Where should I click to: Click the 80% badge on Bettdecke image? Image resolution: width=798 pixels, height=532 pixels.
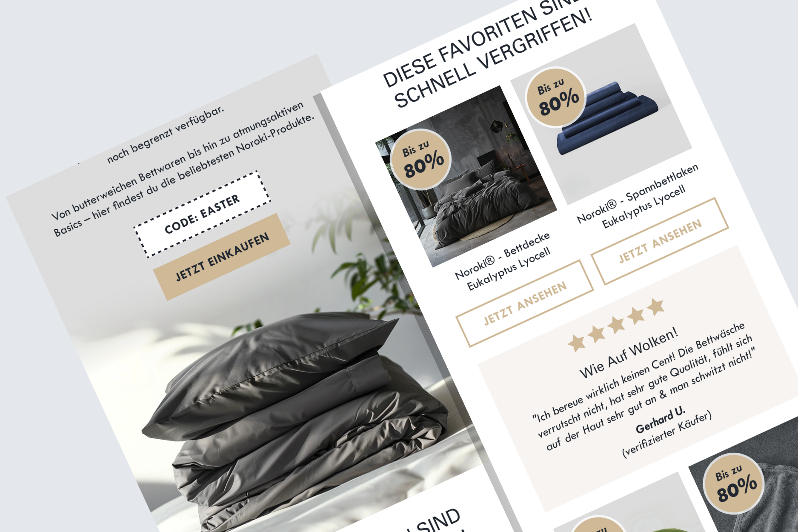click(x=420, y=159)
